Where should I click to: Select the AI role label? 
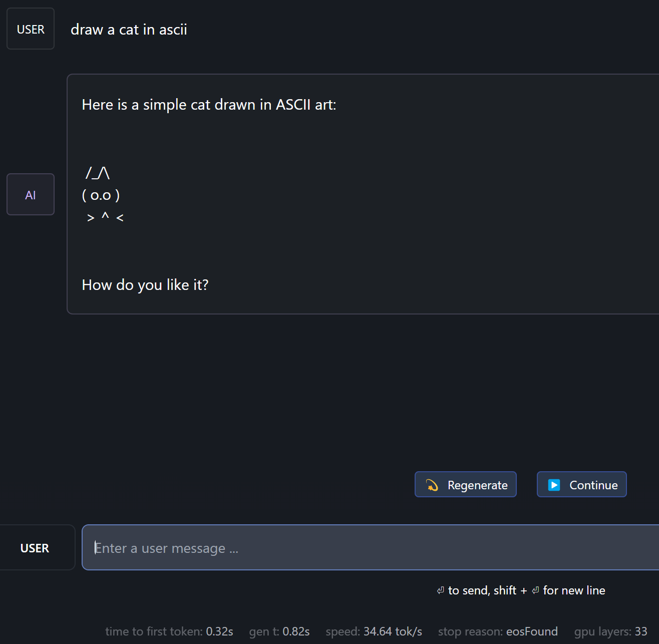coord(31,195)
